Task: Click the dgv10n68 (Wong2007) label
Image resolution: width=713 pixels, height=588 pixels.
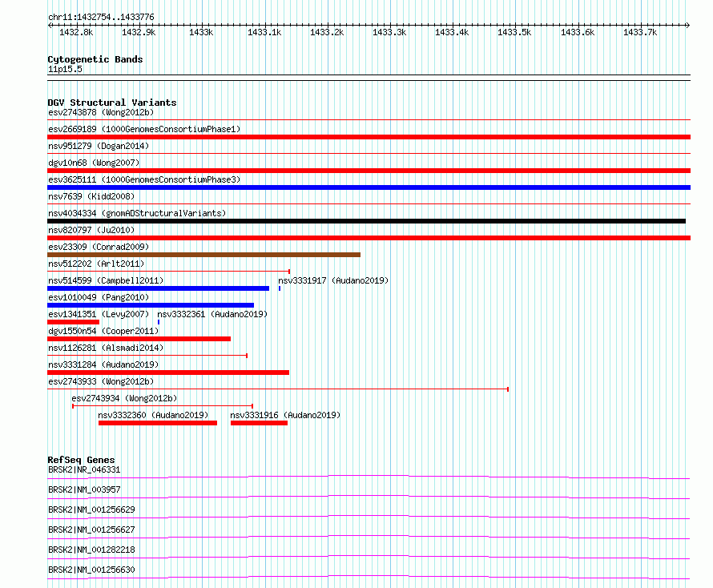Action: point(94,163)
